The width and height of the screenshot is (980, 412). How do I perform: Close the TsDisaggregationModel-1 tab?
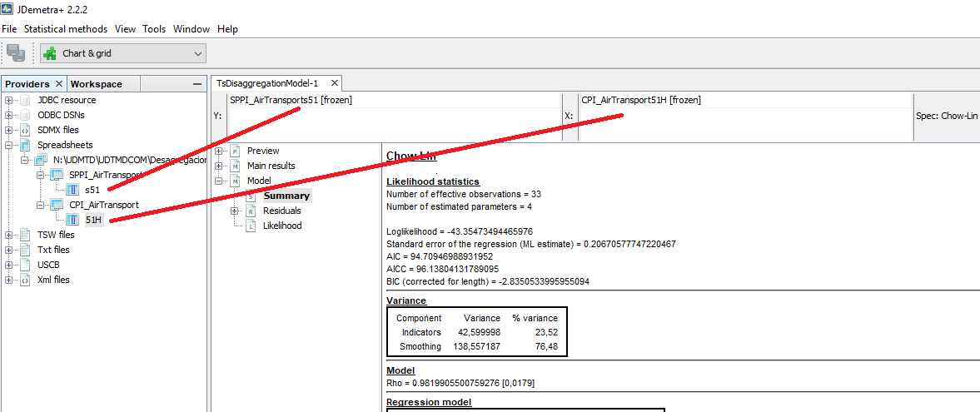334,83
